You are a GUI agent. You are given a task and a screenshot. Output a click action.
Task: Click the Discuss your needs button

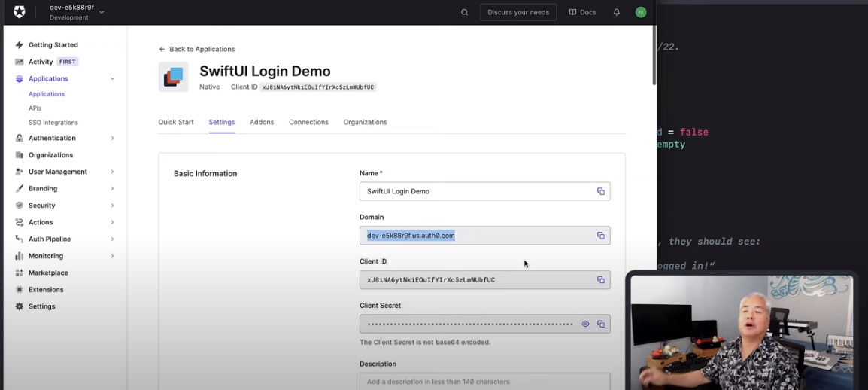(518, 12)
